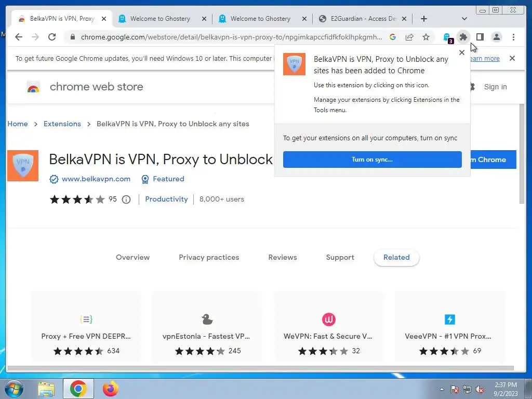Go to Extensions breadcrumb
Viewport: 532px width, 399px height.
coord(62,124)
